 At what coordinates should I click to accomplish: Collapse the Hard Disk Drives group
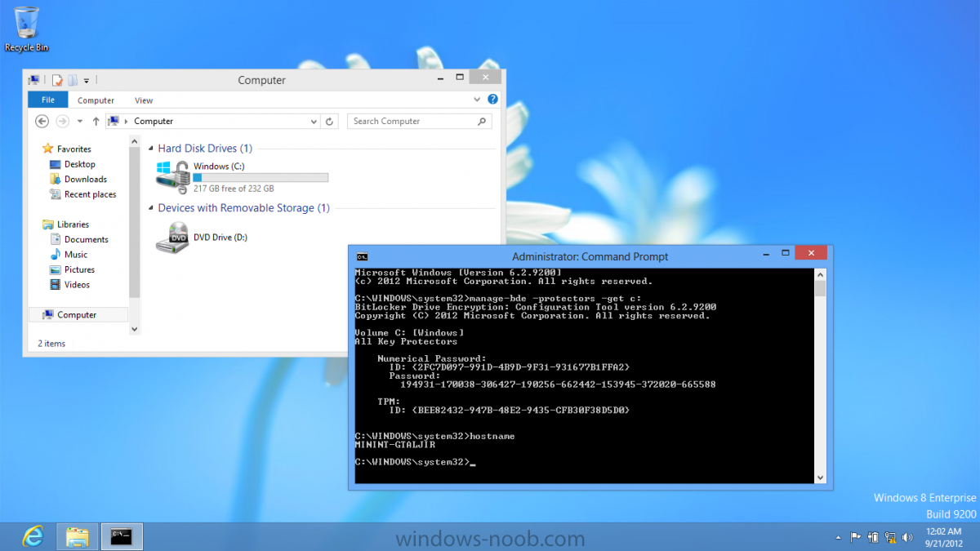151,149
